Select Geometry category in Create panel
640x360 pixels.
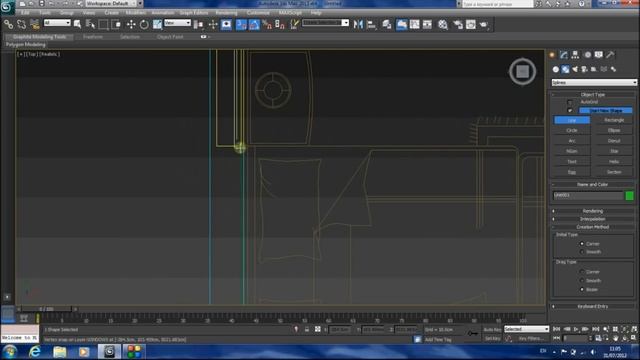556,69
